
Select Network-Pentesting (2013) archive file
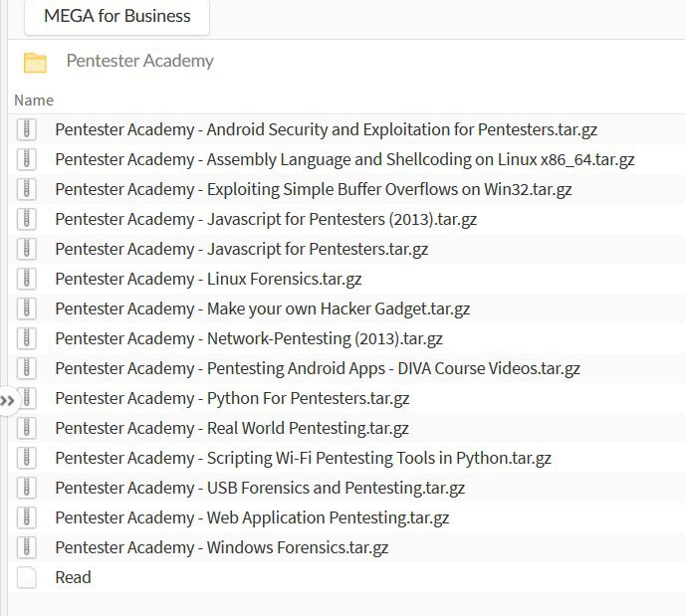click(248, 338)
